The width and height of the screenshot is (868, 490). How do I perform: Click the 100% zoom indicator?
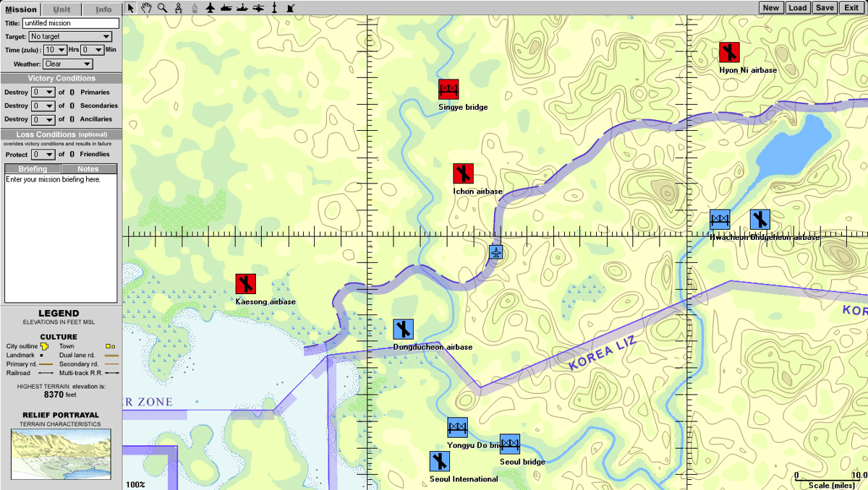[x=135, y=484]
